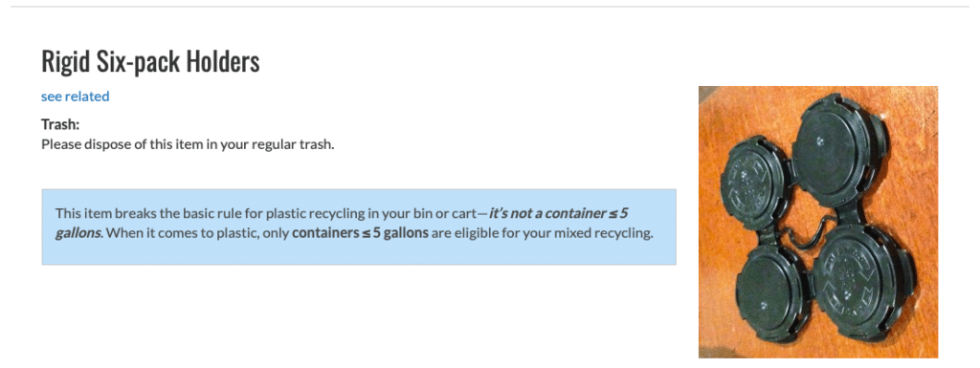Click the blue plastic recycling info box
The height and width of the screenshot is (368, 980).
click(359, 227)
